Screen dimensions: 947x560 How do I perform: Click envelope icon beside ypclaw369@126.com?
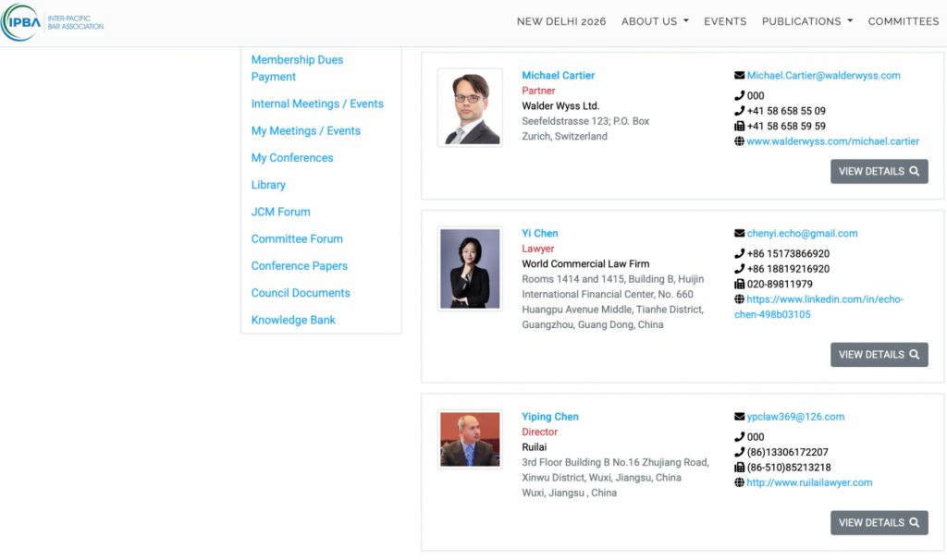[739, 417]
